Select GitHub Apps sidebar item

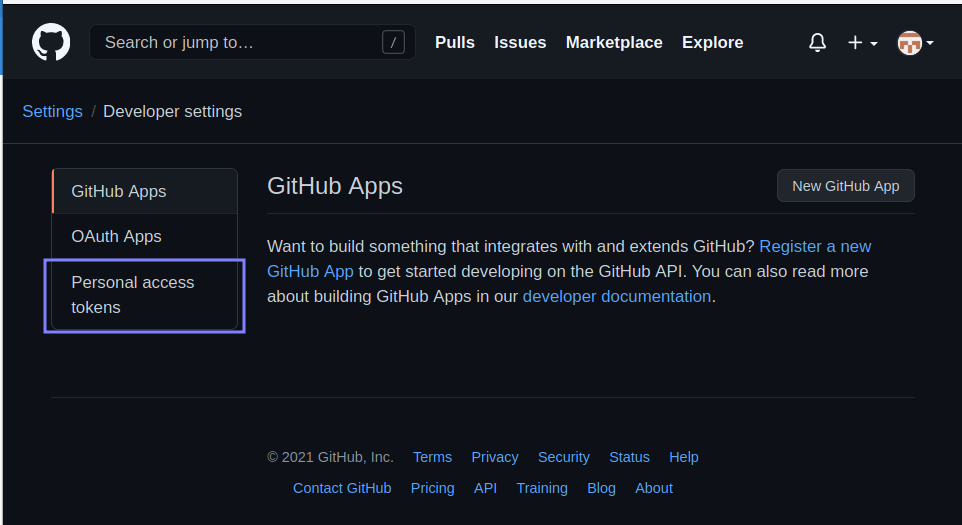pyautogui.click(x=119, y=191)
